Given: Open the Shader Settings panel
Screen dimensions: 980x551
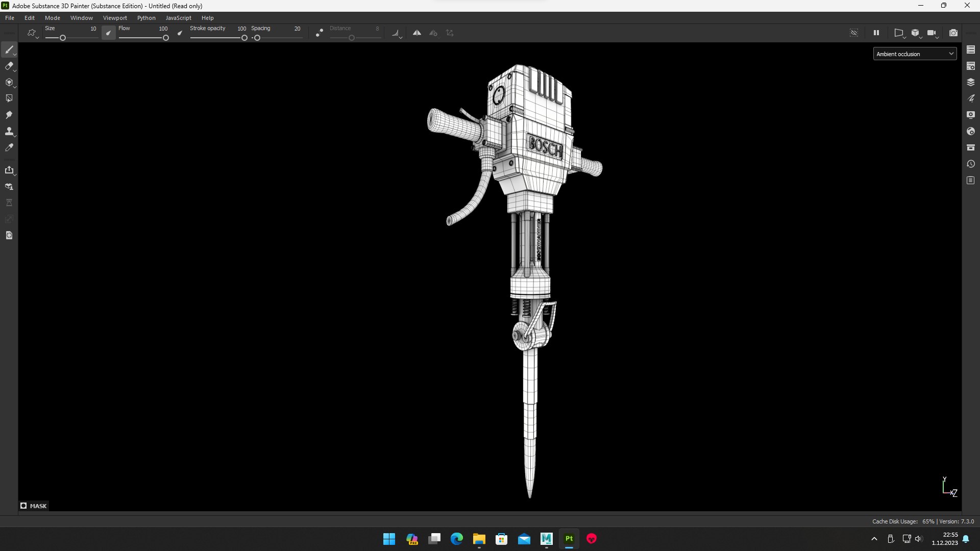Looking at the screenshot, I should pos(971,131).
